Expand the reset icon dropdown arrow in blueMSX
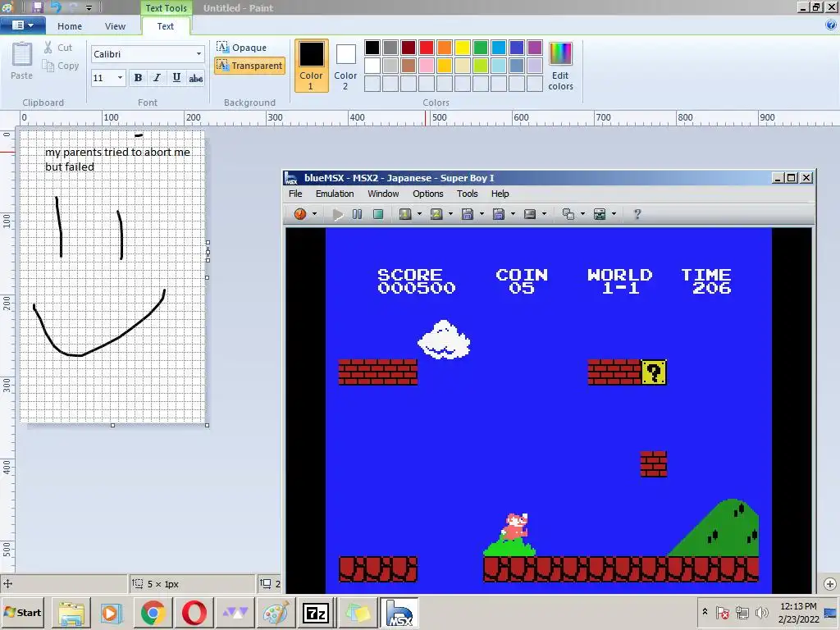The image size is (840, 630). coord(314,214)
